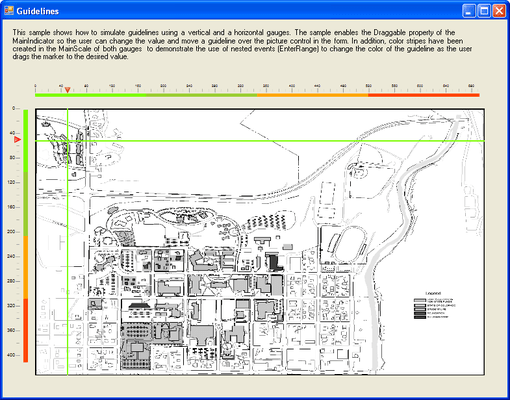Image resolution: width=510 pixels, height=400 pixels.
Task: Click the legend box on the map
Action: 434,305
